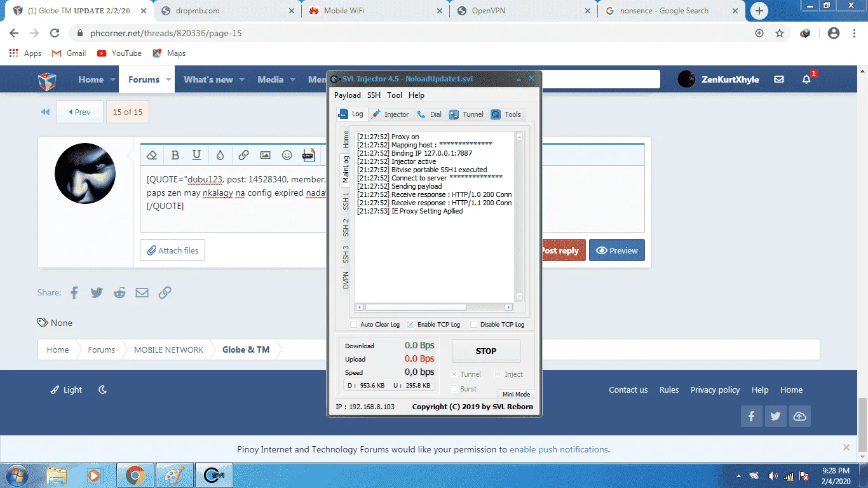This screenshot has width=868, height=488.
Task: Open Chrome profile avatar icon
Action: coord(834,33)
